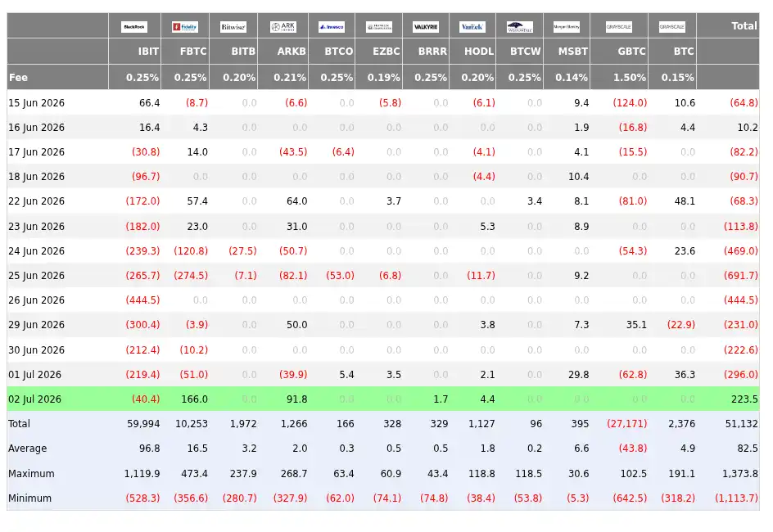
Task: Select the IBIT column header
Action: [148, 52]
